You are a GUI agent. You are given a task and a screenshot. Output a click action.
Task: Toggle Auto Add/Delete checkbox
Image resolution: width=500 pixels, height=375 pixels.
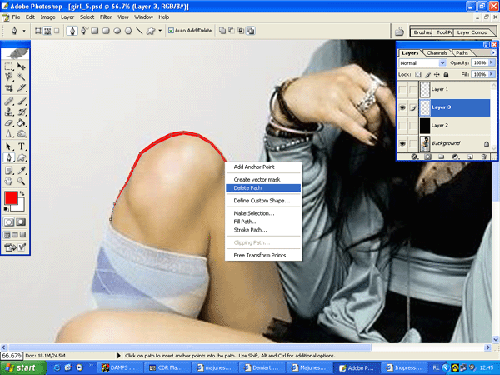171,30
